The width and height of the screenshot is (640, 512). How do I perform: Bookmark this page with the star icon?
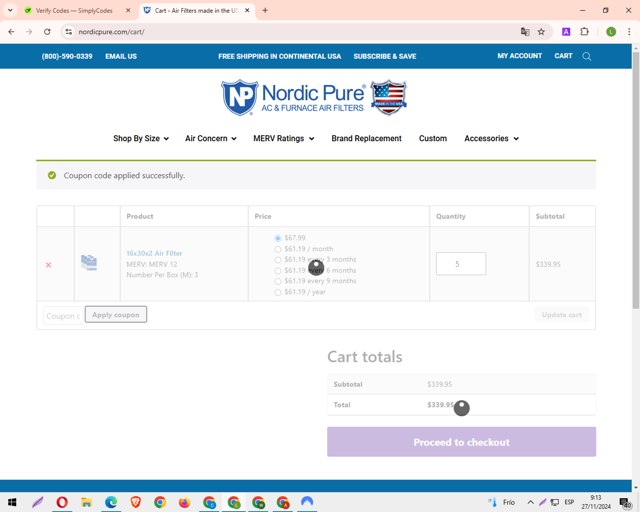541,32
